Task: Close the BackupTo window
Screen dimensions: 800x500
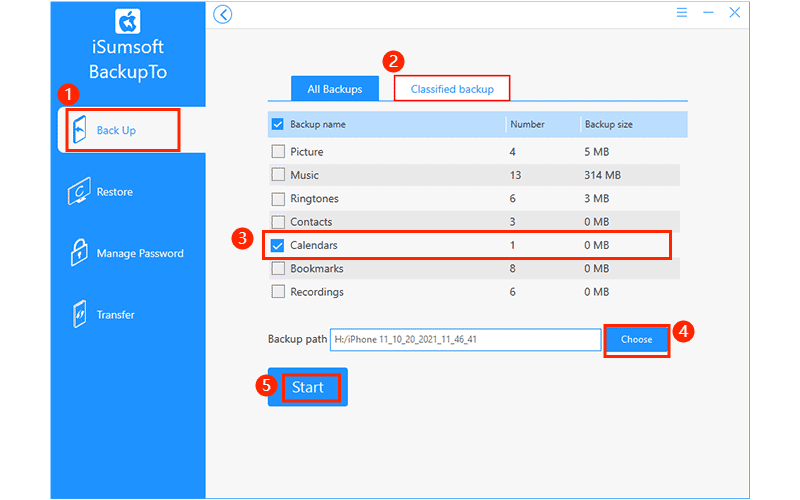Action: coord(735,12)
